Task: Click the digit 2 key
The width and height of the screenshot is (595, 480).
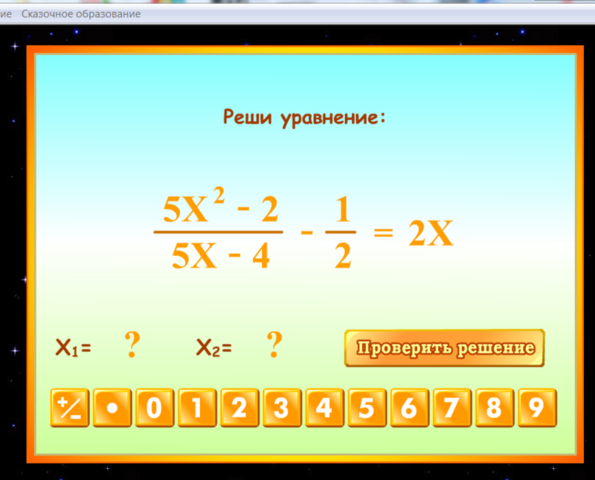Action: point(240,408)
